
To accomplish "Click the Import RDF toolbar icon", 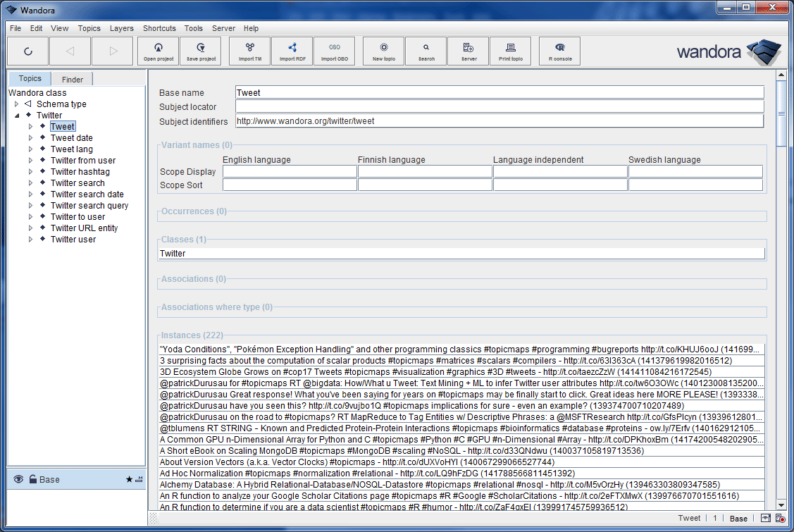I will tap(292, 51).
